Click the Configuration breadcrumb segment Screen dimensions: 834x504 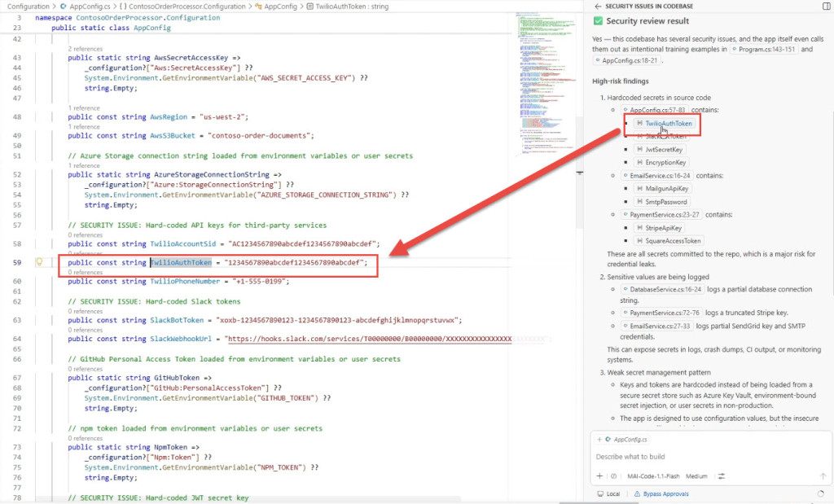click(x=28, y=7)
